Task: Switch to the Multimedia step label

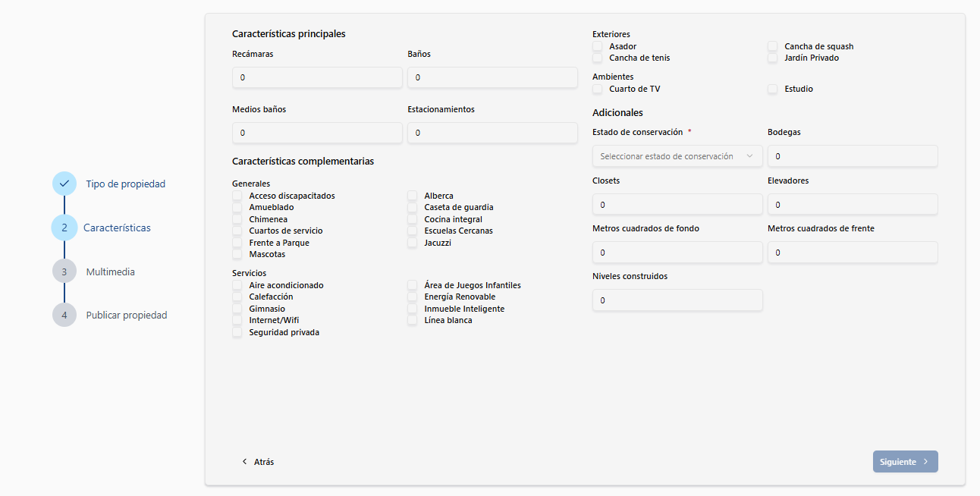Action: coord(111,272)
